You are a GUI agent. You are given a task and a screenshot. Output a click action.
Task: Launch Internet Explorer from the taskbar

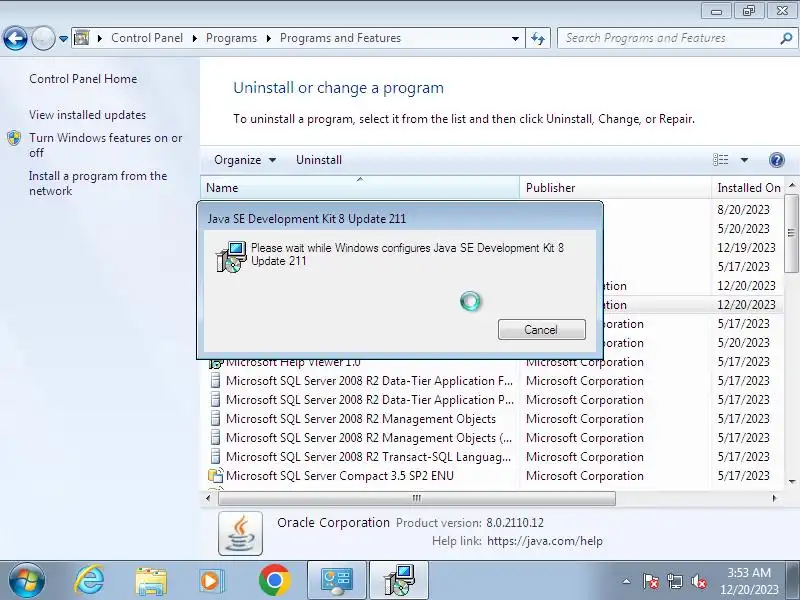(x=89, y=581)
